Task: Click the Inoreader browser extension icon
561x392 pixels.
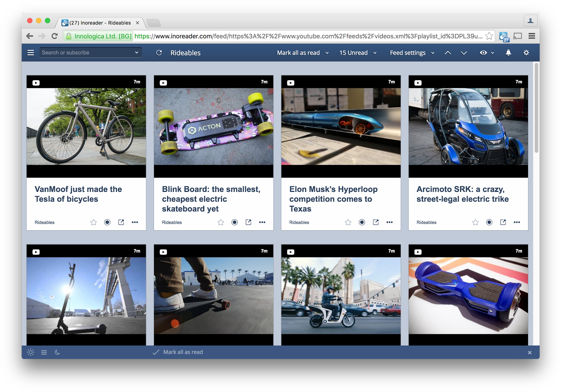Action: (504, 37)
